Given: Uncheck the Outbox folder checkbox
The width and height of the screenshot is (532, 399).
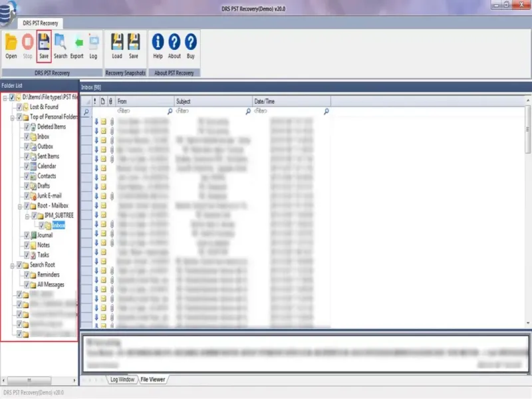Looking at the screenshot, I should [27, 146].
